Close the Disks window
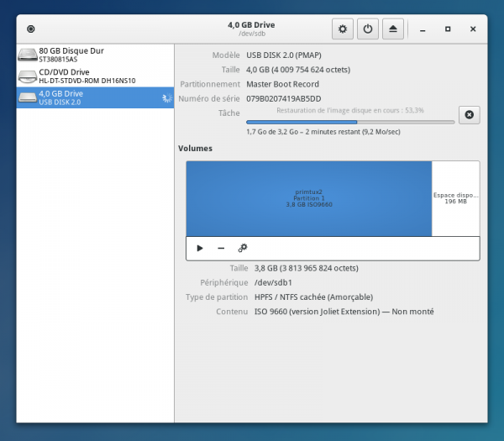The height and width of the screenshot is (441, 504). pos(473,29)
